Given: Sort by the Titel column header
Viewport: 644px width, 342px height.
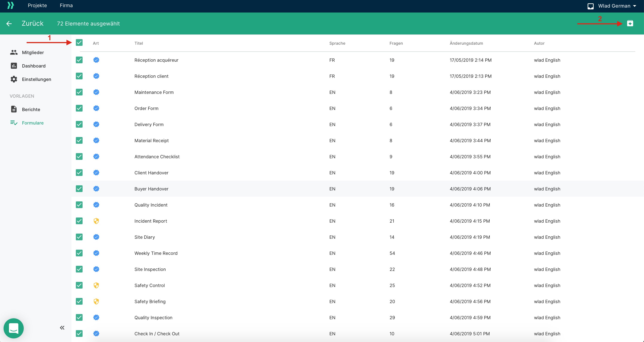Looking at the screenshot, I should 139,43.
